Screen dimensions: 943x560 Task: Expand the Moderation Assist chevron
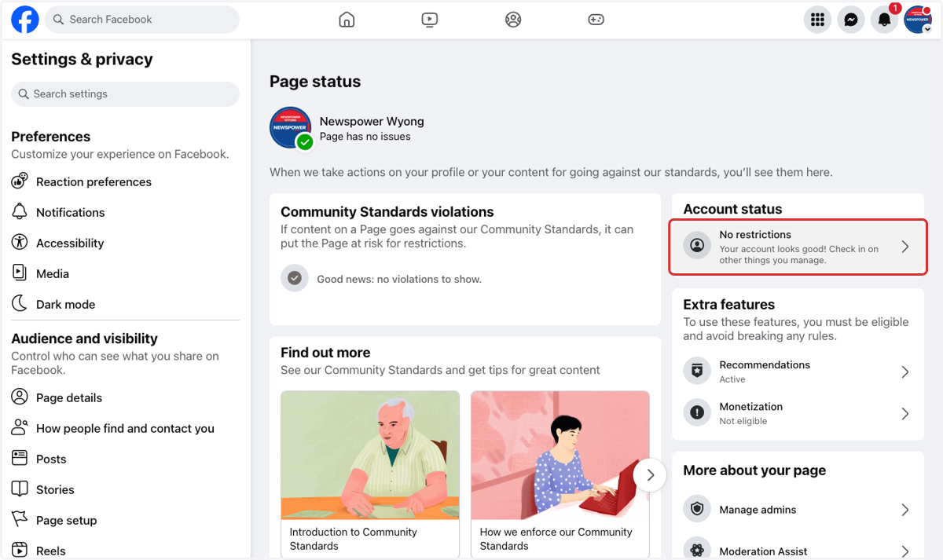[x=905, y=551]
